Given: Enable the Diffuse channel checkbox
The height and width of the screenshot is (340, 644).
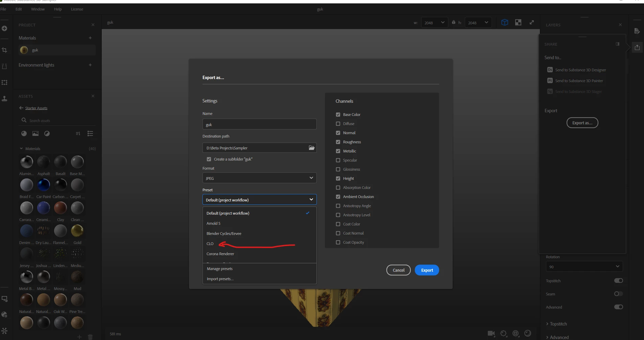Looking at the screenshot, I should point(338,124).
